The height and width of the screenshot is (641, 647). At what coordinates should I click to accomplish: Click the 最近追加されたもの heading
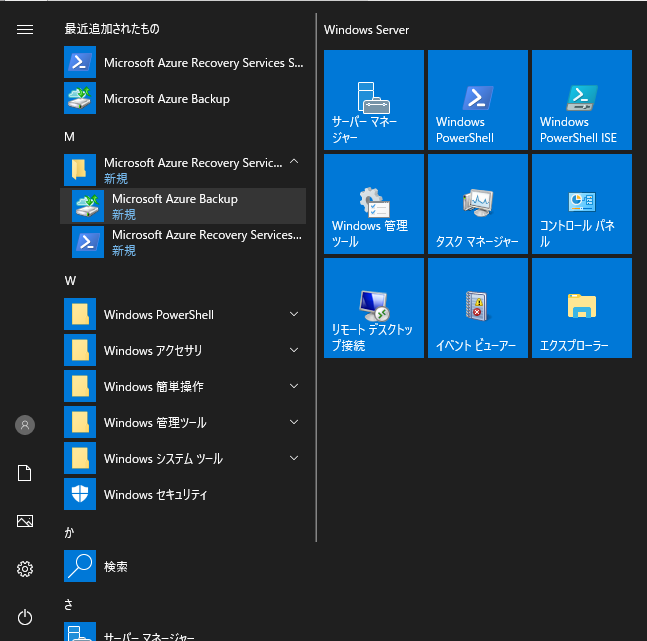click(112, 28)
